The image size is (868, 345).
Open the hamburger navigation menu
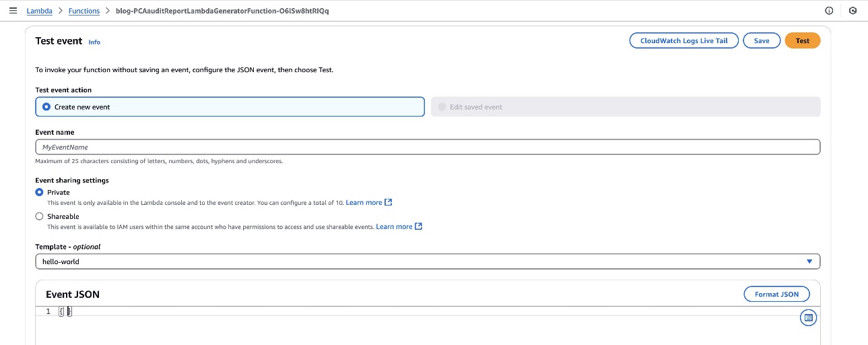13,11
